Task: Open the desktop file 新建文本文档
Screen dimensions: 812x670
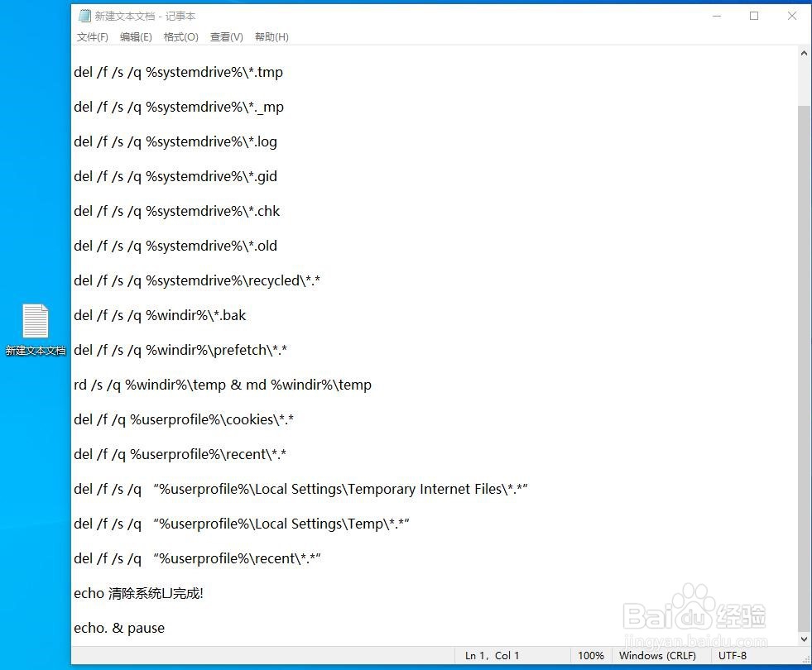Action: coord(35,323)
